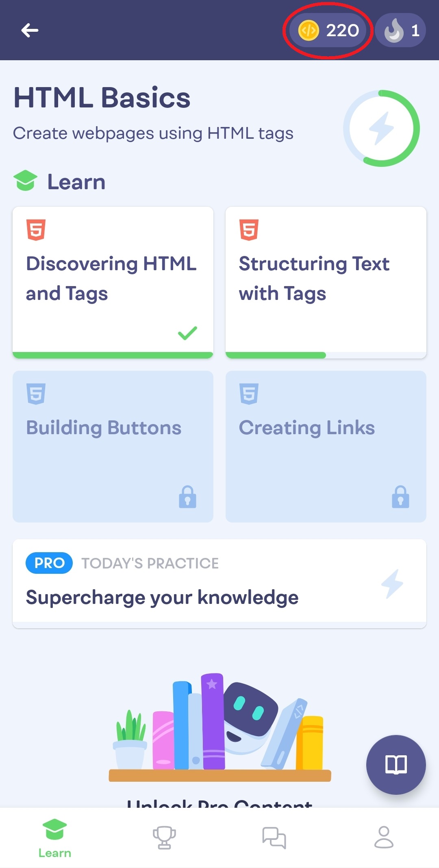Tap the back arrow icon
Image resolution: width=439 pixels, height=868 pixels.
click(x=30, y=30)
